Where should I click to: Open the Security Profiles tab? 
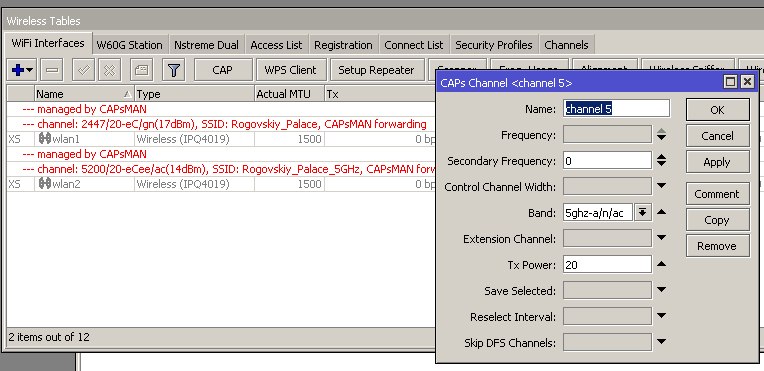494,45
